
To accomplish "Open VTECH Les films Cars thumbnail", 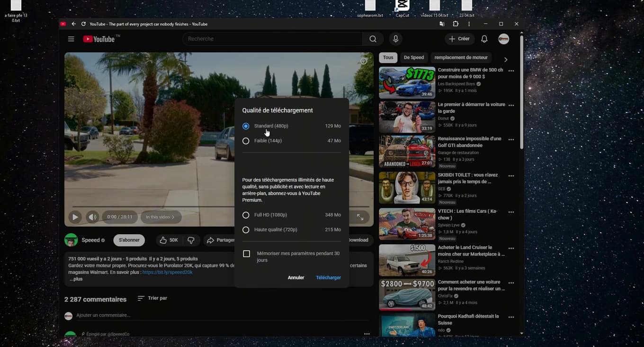I will tap(407, 224).
